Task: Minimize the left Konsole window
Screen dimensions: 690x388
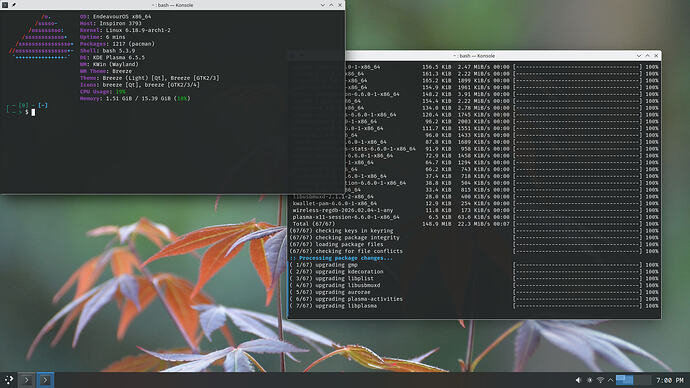Action: point(323,5)
